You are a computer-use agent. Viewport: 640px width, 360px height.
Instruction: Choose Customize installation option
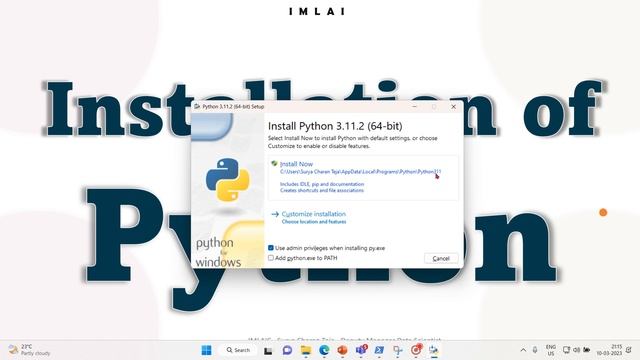[313, 214]
